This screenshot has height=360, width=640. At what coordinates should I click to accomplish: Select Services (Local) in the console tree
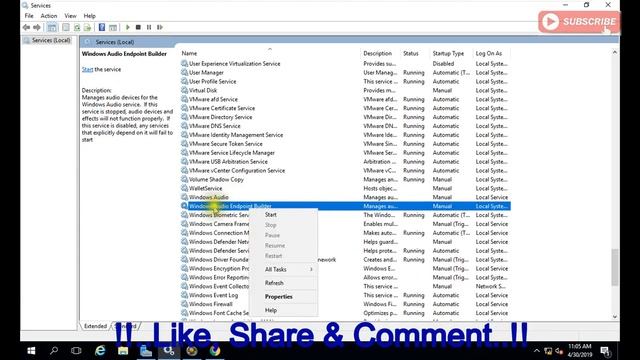click(x=51, y=40)
